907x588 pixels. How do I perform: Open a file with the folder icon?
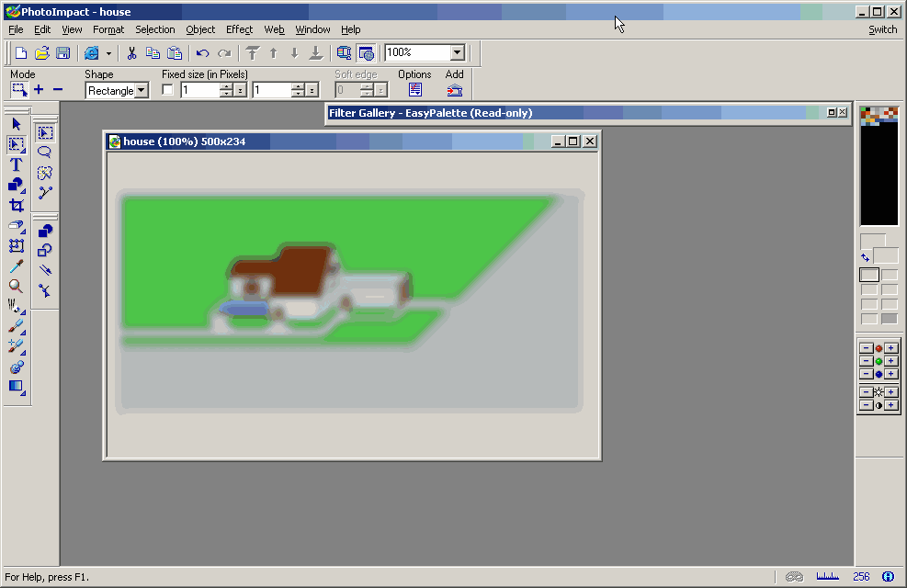41,53
